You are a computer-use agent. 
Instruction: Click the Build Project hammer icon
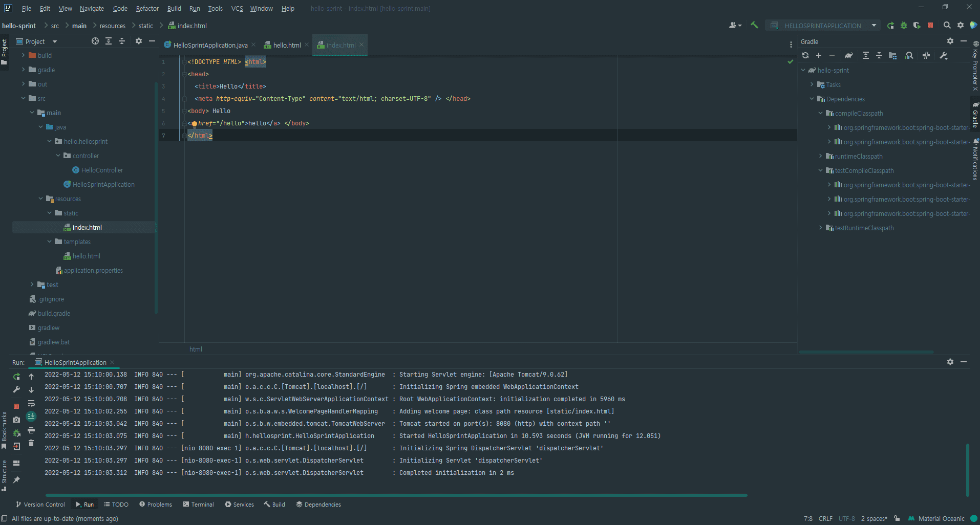754,25
